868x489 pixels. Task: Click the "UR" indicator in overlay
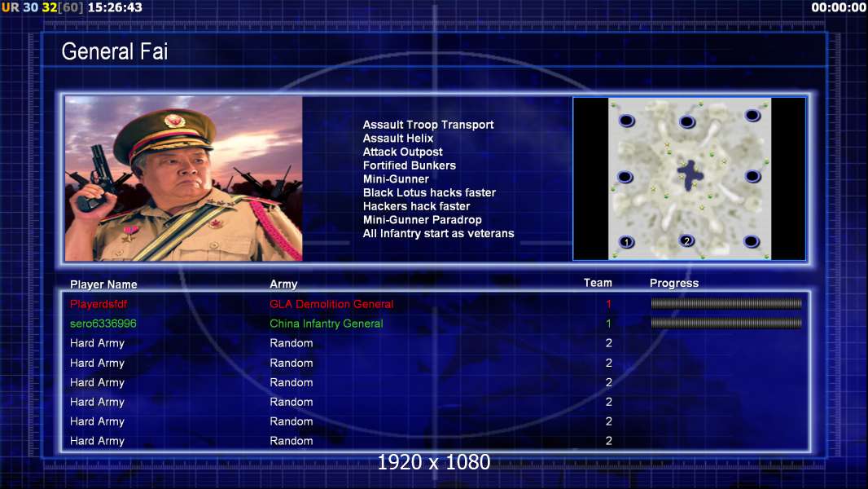10,7
